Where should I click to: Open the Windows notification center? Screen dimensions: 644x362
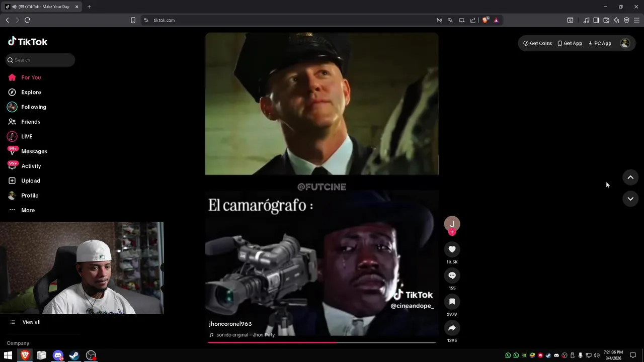tap(633, 355)
